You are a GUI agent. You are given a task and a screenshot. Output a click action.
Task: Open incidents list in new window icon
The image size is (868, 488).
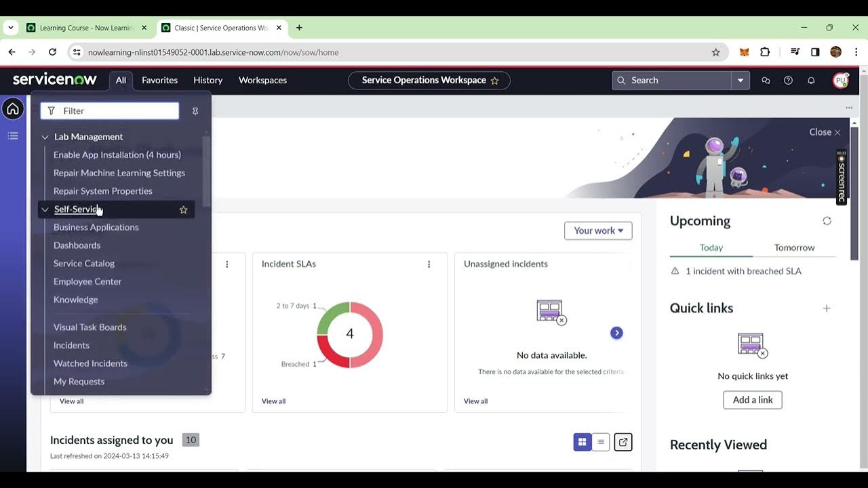click(x=623, y=442)
